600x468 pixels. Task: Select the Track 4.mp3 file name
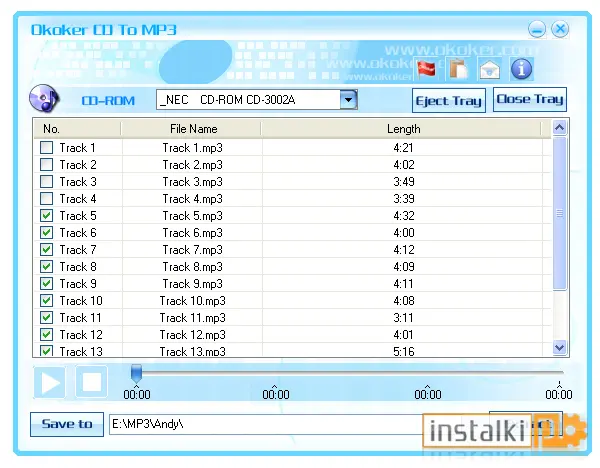pyautogui.click(x=192, y=199)
